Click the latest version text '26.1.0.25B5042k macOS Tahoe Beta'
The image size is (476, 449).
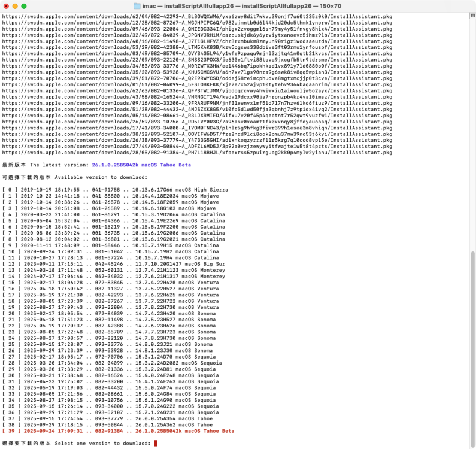pos(141,165)
